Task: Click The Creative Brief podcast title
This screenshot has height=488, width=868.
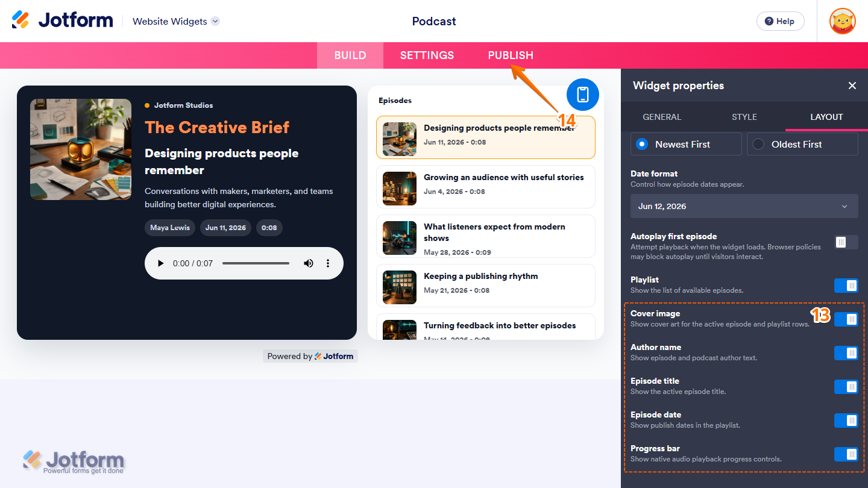Action: click(x=217, y=127)
